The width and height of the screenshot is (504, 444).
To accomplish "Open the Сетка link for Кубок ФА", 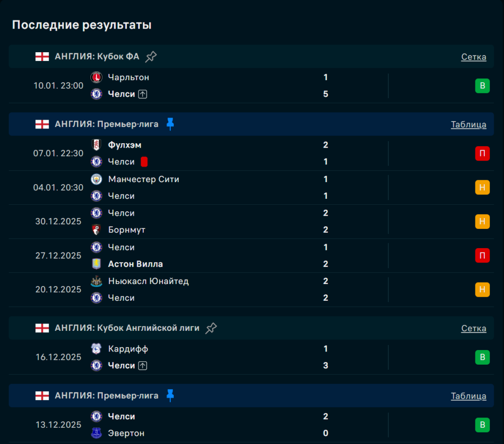I will point(473,57).
